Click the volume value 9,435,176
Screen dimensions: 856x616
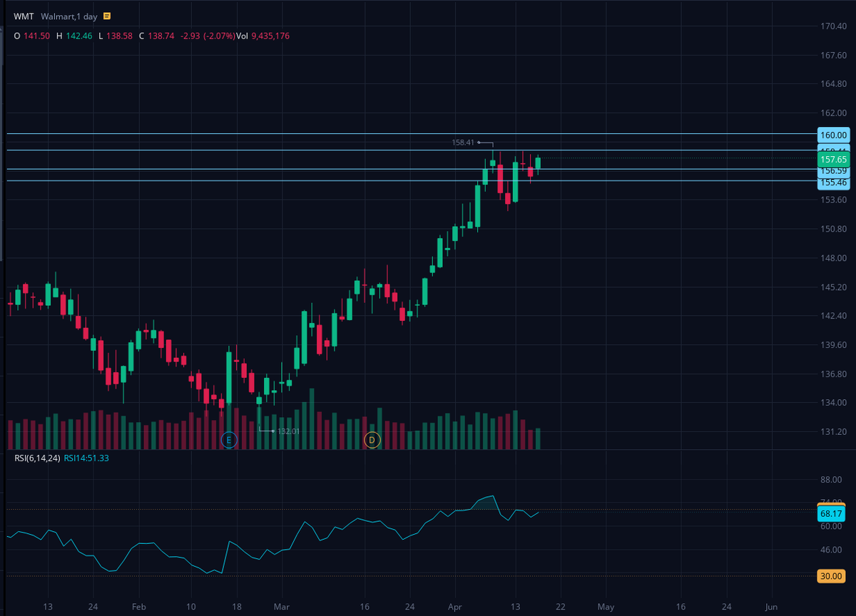[x=270, y=36]
